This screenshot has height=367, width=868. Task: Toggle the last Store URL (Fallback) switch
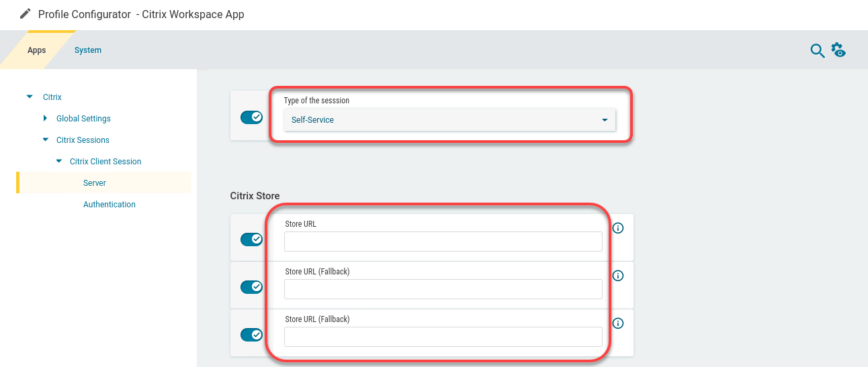251,335
